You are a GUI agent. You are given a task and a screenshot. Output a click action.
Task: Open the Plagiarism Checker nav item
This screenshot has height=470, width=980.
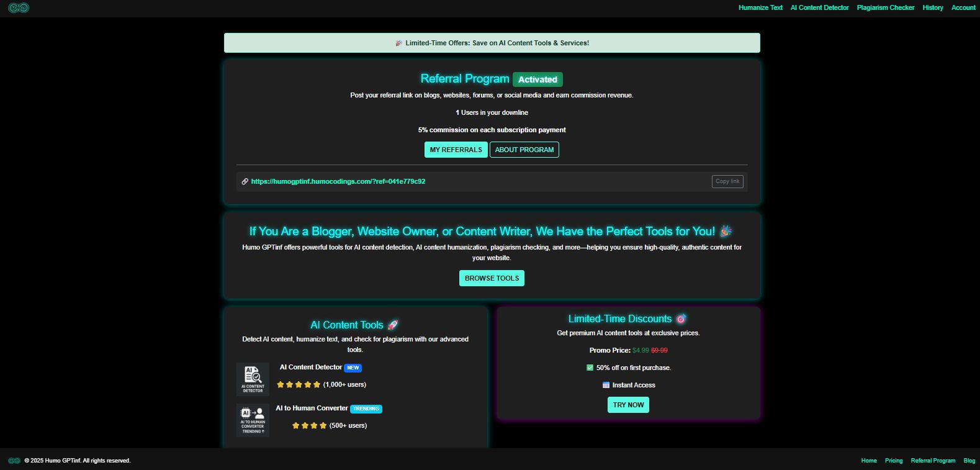886,7
